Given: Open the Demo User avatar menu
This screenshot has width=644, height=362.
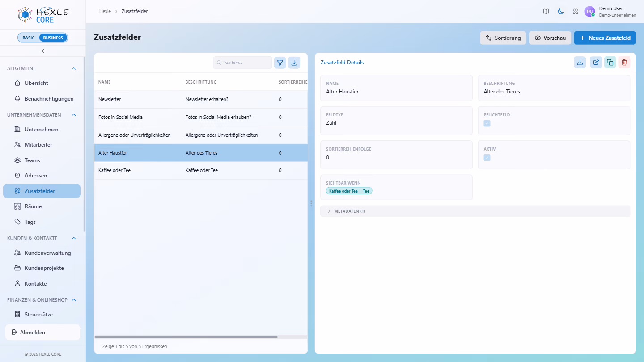Looking at the screenshot, I should [590, 12].
